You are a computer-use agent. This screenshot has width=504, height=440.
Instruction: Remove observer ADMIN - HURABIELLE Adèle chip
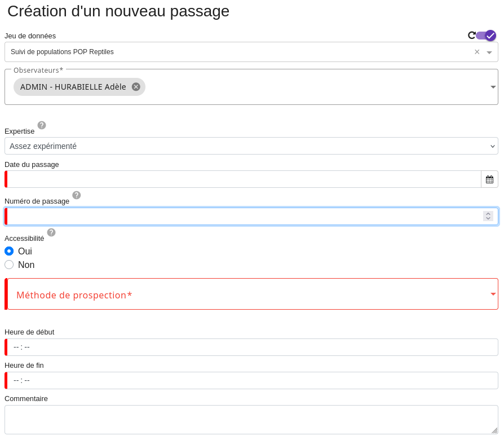point(136,87)
